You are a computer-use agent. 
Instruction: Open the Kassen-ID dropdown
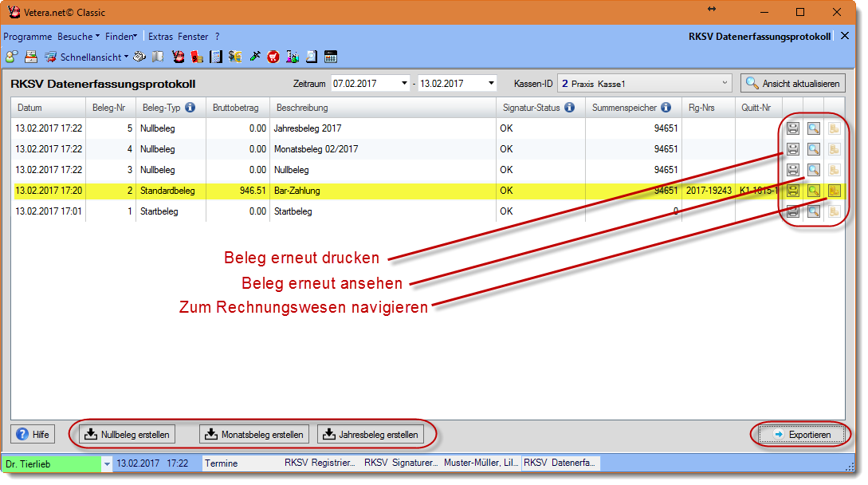click(x=725, y=83)
